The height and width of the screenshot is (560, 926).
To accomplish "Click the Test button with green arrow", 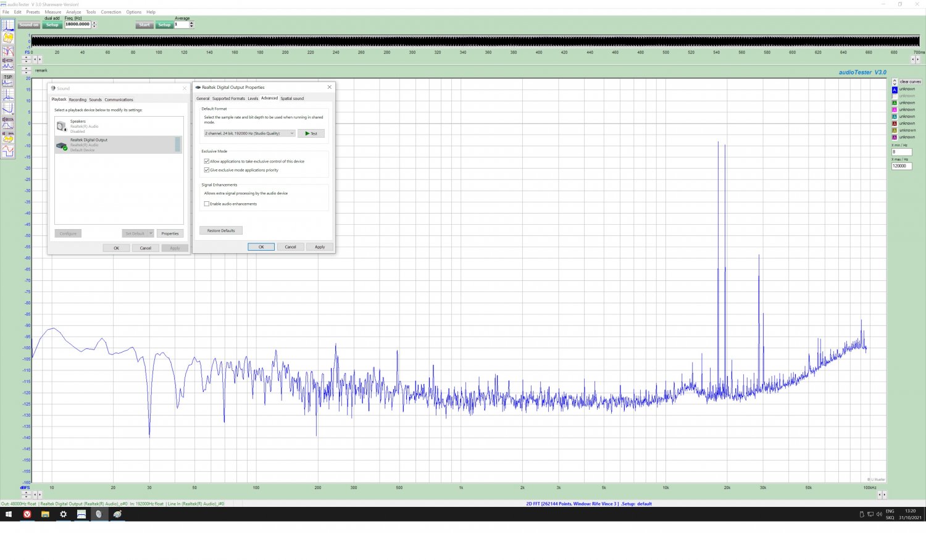I will coord(311,133).
